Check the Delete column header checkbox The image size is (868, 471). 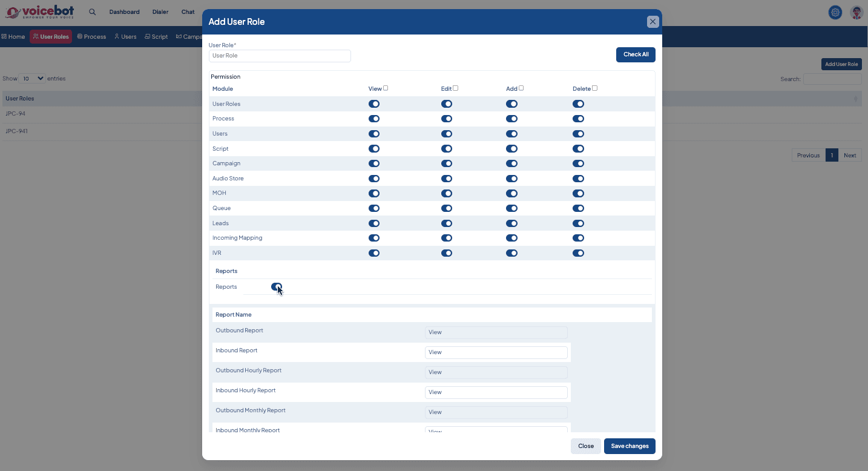click(594, 88)
